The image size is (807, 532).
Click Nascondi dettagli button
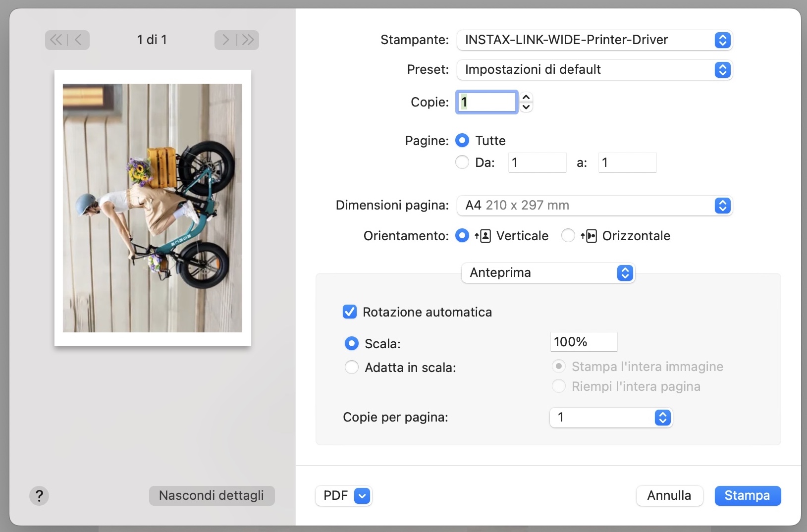[x=212, y=495]
